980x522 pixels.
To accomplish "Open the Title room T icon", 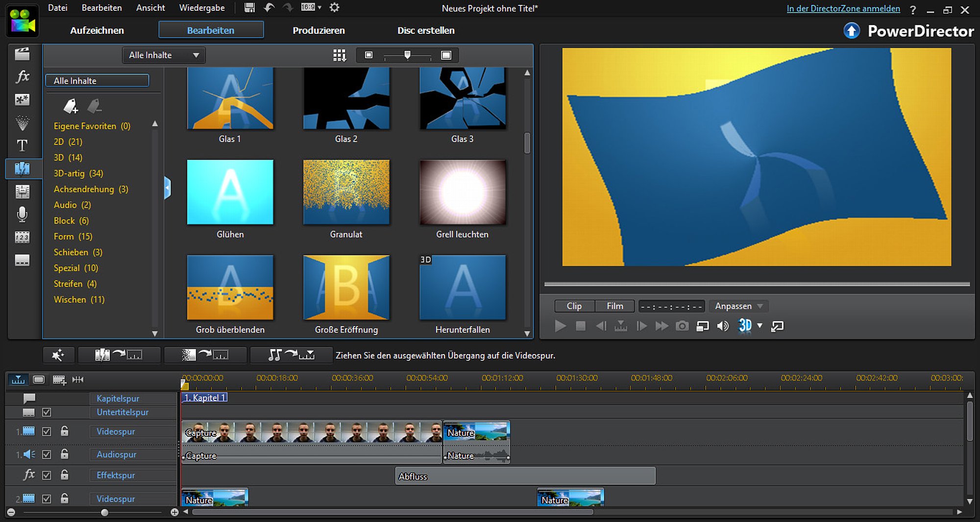I will pyautogui.click(x=22, y=145).
